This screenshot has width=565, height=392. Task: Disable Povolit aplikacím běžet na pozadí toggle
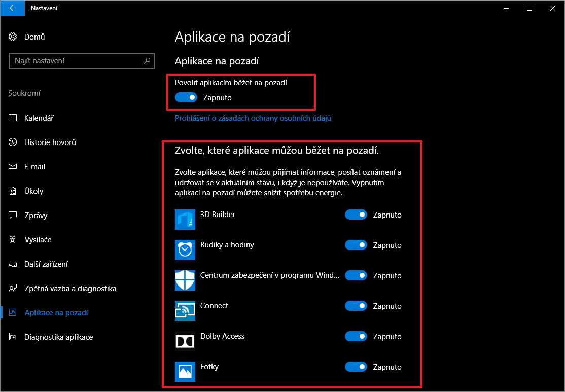point(186,98)
